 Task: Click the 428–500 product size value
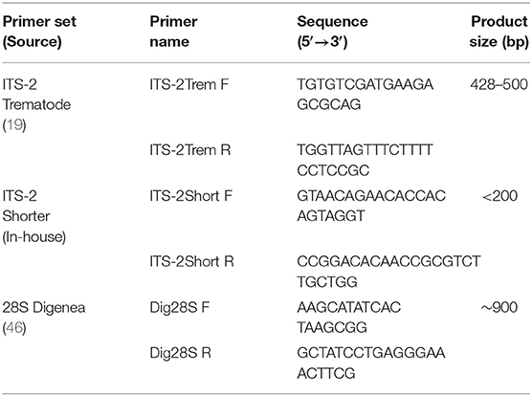(x=499, y=84)
